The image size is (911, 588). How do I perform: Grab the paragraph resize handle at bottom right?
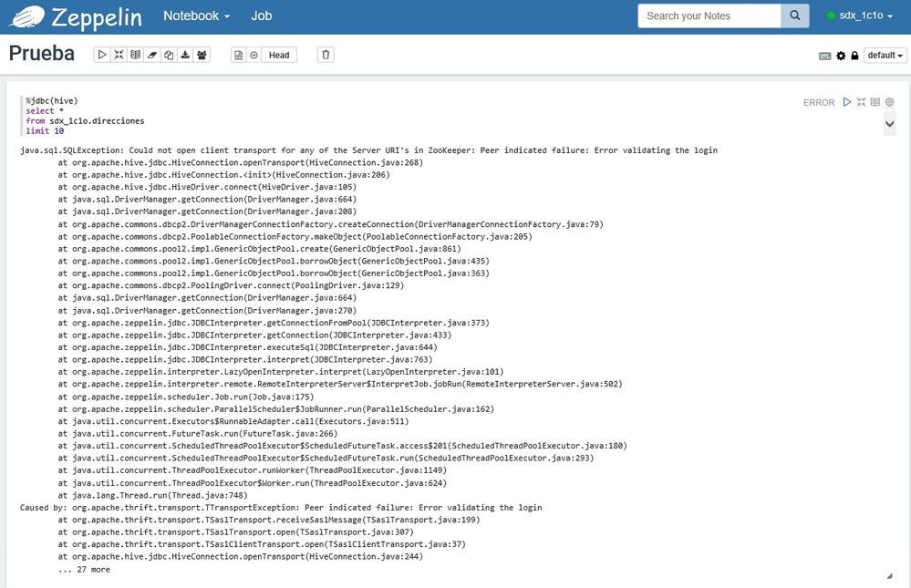(x=889, y=576)
